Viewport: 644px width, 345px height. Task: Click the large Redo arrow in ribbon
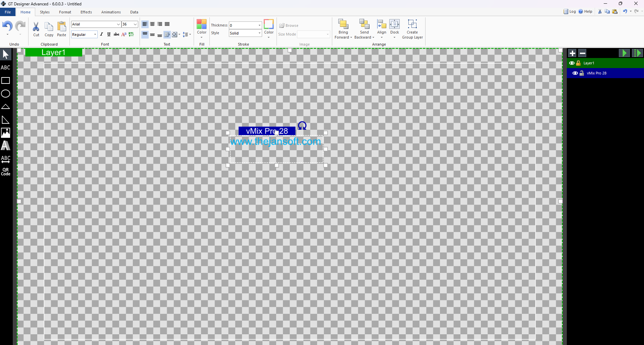pyautogui.click(x=20, y=26)
